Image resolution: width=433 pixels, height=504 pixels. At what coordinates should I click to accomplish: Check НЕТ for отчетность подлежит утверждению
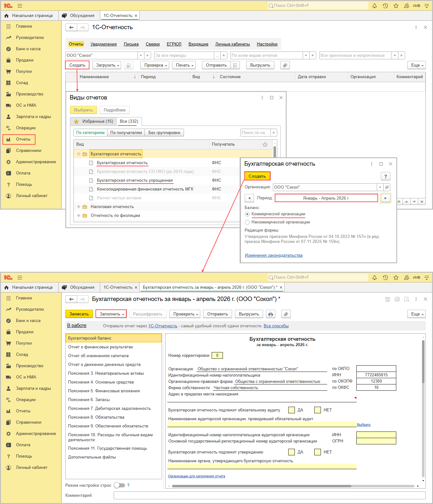tap(318, 452)
